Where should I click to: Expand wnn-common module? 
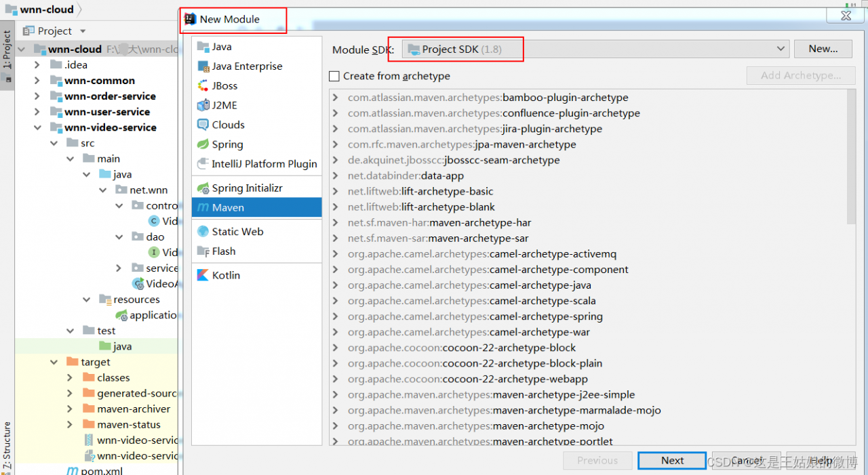pyautogui.click(x=38, y=81)
